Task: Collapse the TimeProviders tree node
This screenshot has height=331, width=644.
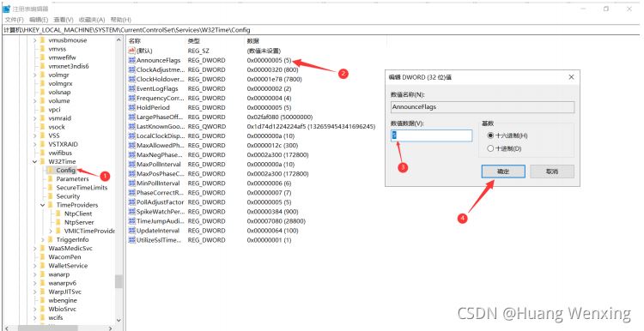Action: [x=43, y=205]
